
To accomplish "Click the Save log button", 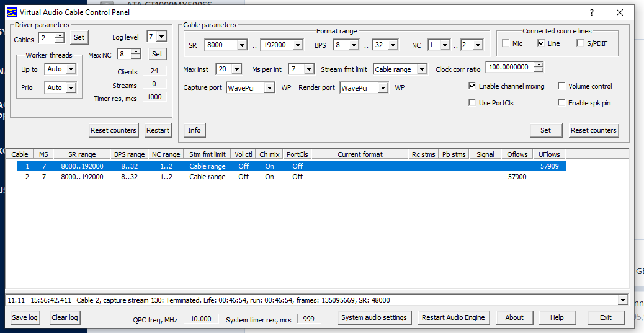I will [x=25, y=317].
